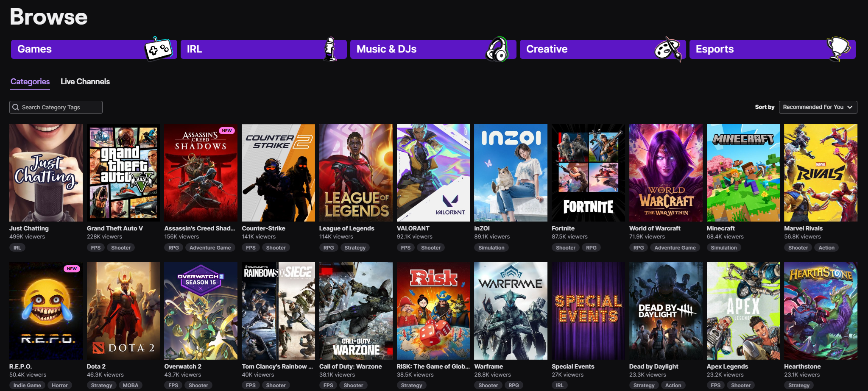Click the headphones icon on Music & DJs

[497, 50]
